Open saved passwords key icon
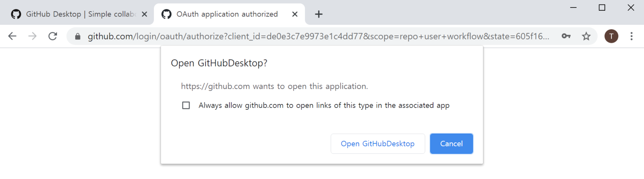The image size is (644, 179). point(566,36)
